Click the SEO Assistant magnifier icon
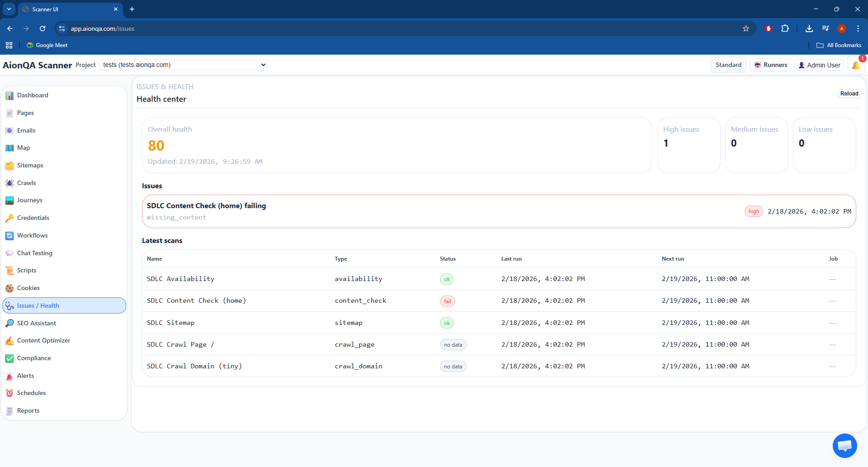 [9, 323]
